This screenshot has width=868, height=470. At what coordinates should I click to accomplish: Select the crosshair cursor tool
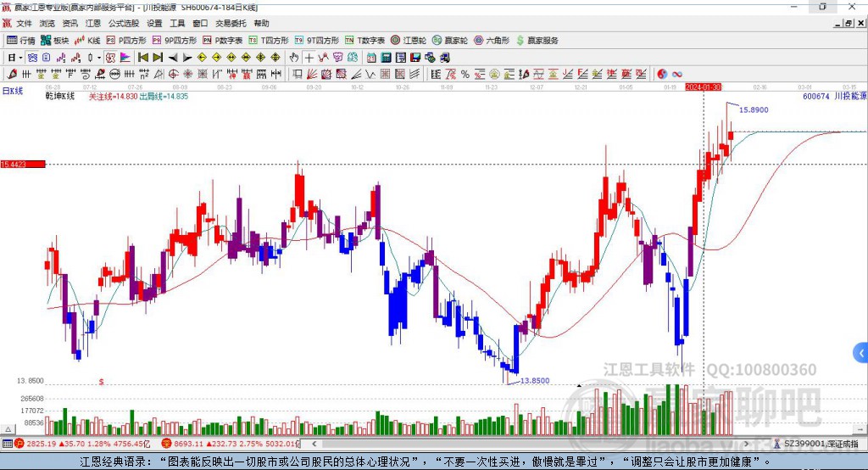(309, 57)
